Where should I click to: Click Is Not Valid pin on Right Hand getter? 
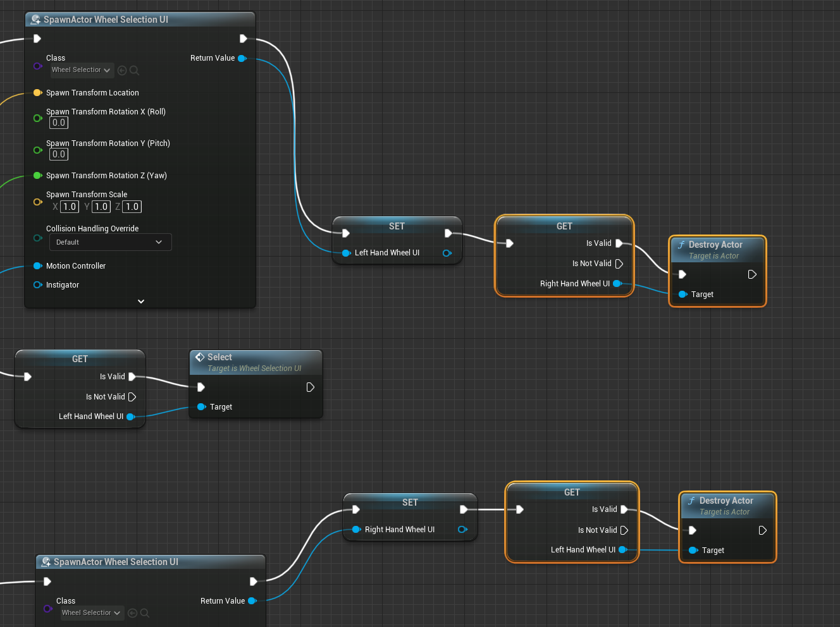coord(619,264)
